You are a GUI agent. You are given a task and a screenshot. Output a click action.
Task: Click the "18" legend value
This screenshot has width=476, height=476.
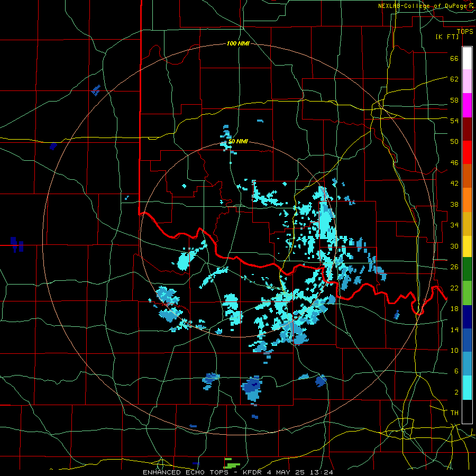click(454, 309)
